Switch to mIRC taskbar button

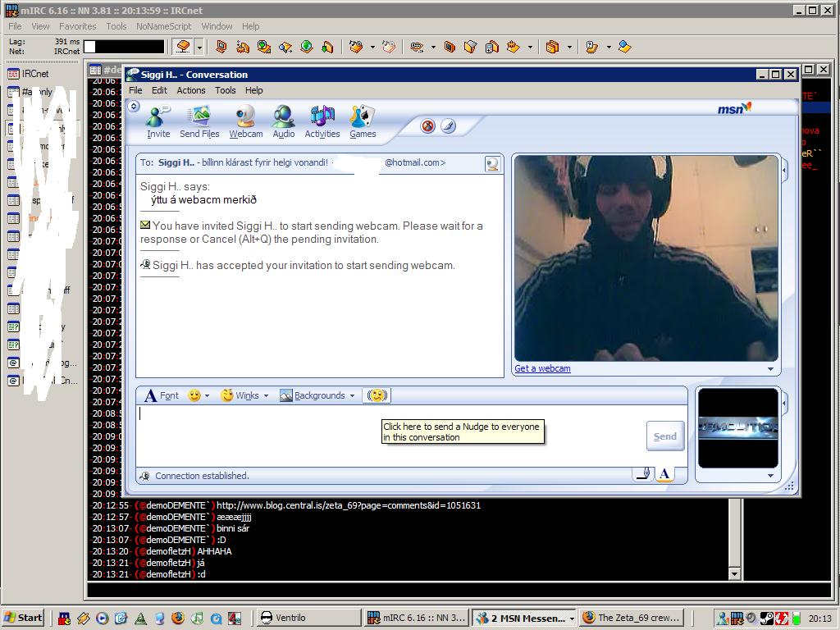coord(418,618)
